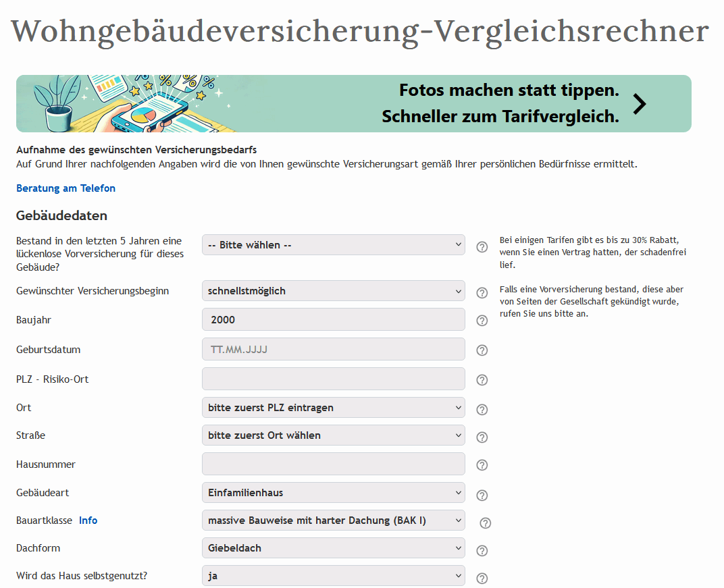Open the Hausnummer help question mark
The image size is (724, 588).
tap(482, 464)
